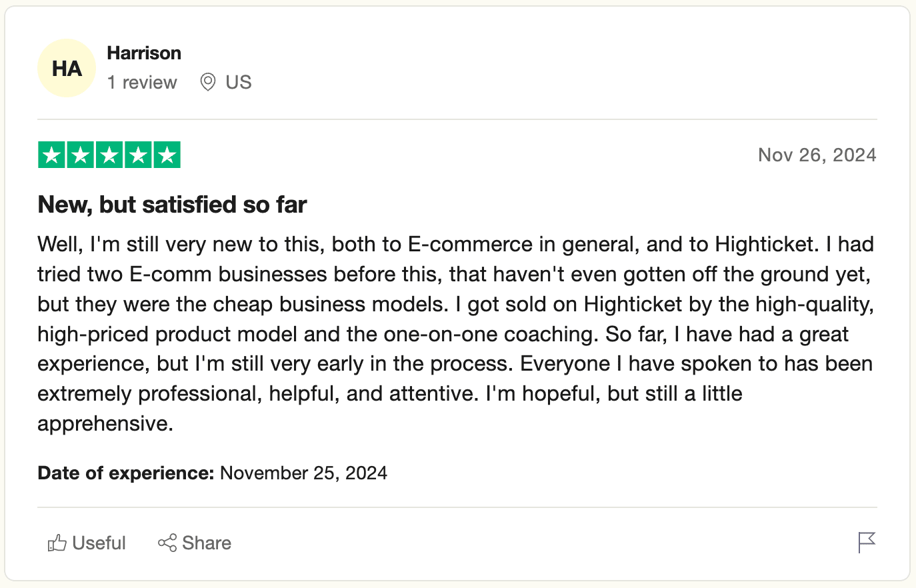Click the Nov 26, 2024 review date

817,155
